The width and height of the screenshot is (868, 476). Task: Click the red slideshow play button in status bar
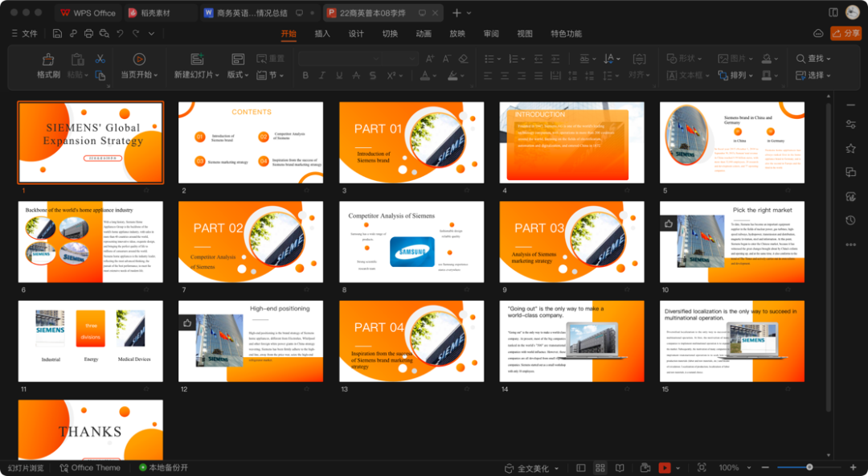(665, 468)
